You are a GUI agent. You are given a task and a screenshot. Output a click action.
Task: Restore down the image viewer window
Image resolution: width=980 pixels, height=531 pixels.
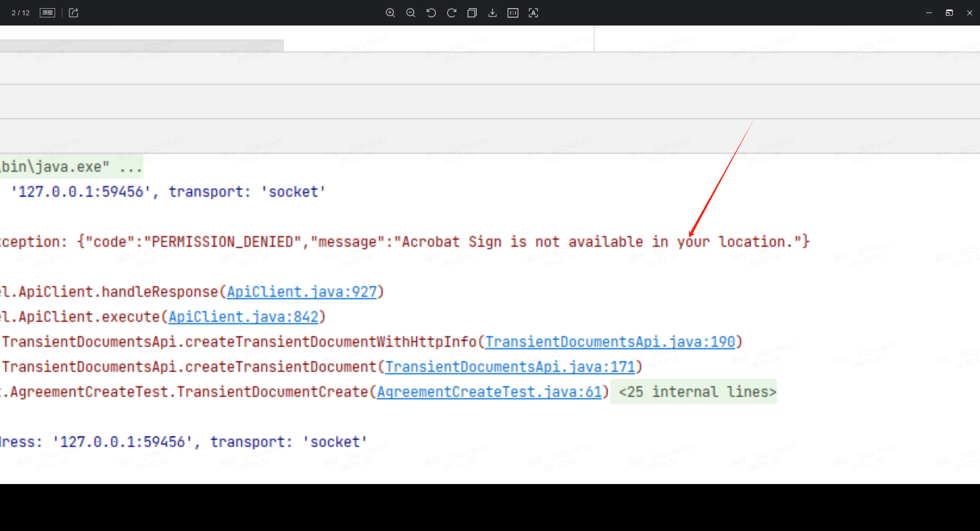click(x=949, y=13)
